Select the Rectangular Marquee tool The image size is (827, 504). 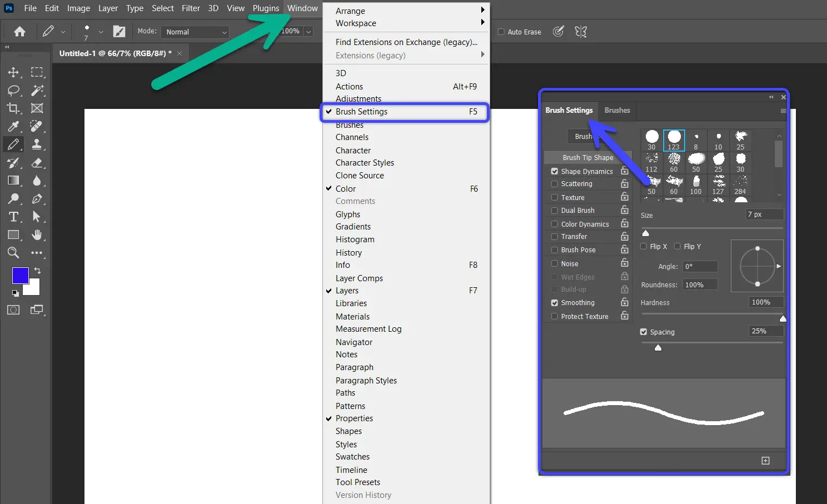[x=37, y=72]
